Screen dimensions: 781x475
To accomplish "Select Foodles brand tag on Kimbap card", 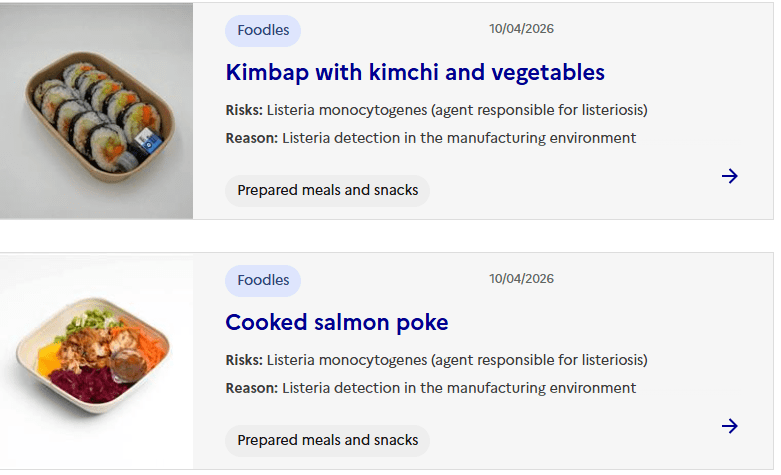I will coord(263,30).
